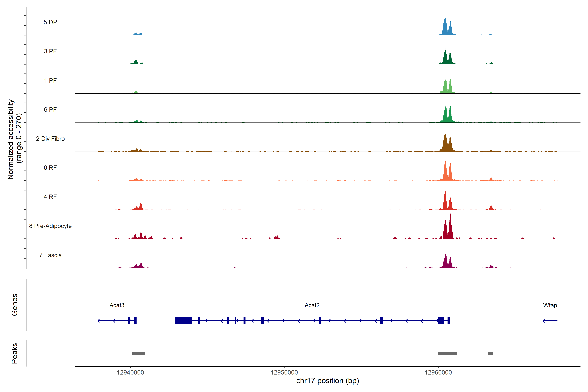Click the Acat3 gene label
Screen dimensions: 588x392
[117, 305]
